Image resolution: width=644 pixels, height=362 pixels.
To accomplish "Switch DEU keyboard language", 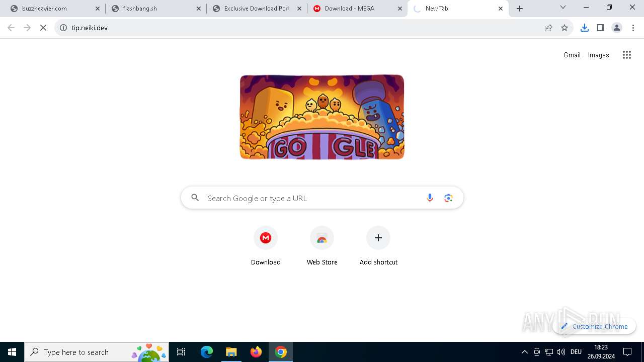I will (576, 352).
